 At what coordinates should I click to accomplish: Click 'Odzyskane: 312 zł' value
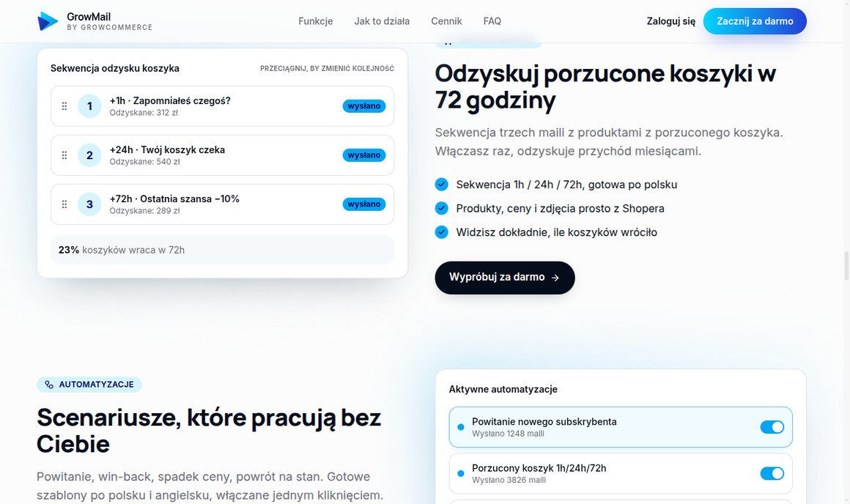(144, 113)
